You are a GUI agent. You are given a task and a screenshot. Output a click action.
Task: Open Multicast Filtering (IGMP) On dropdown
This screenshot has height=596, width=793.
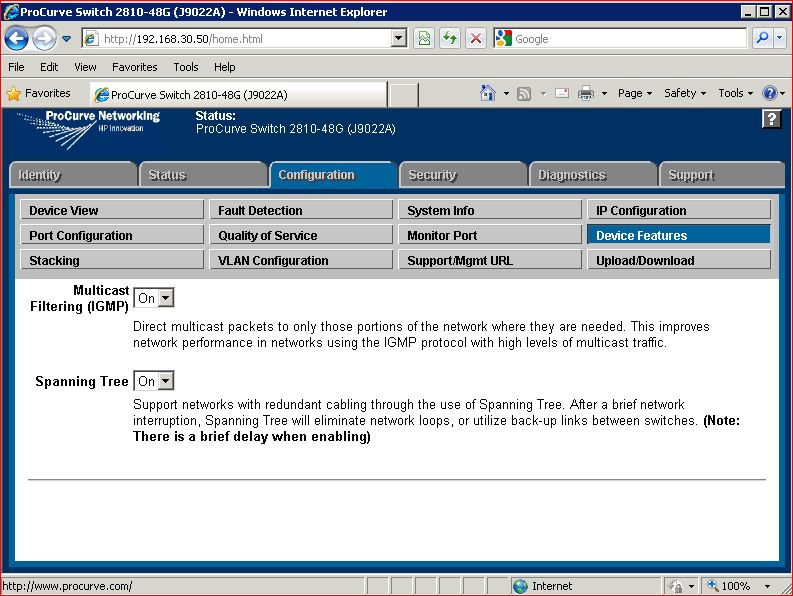(x=154, y=298)
